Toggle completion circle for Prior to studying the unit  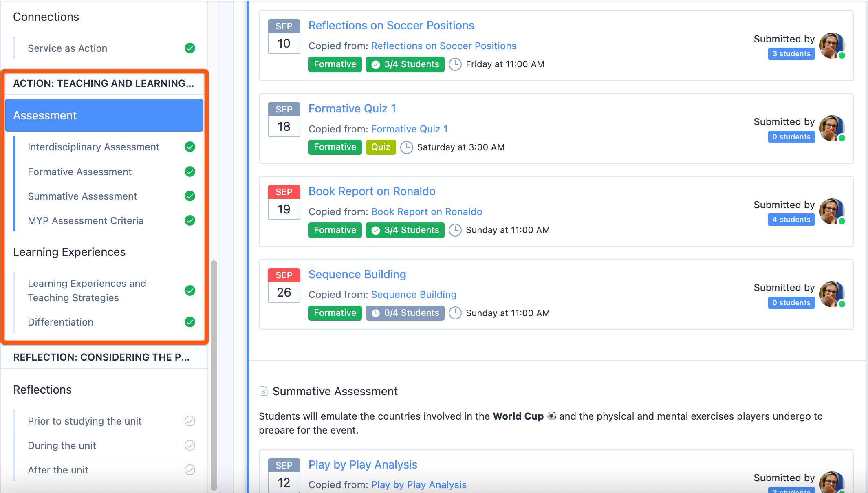[190, 421]
